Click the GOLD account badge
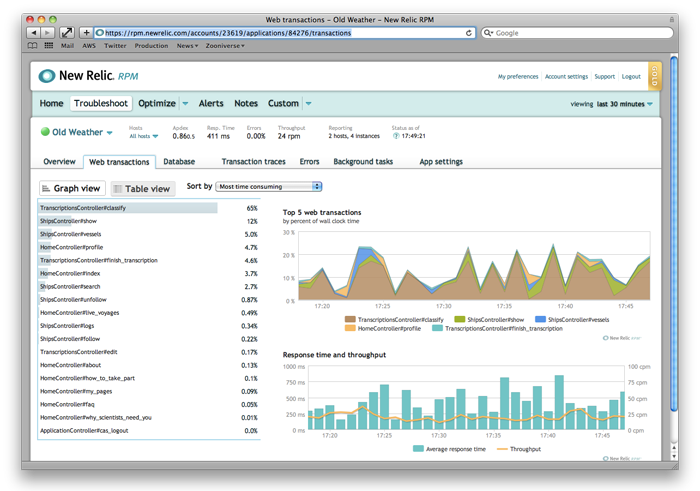Viewport: 700px width, 491px height. click(x=654, y=75)
